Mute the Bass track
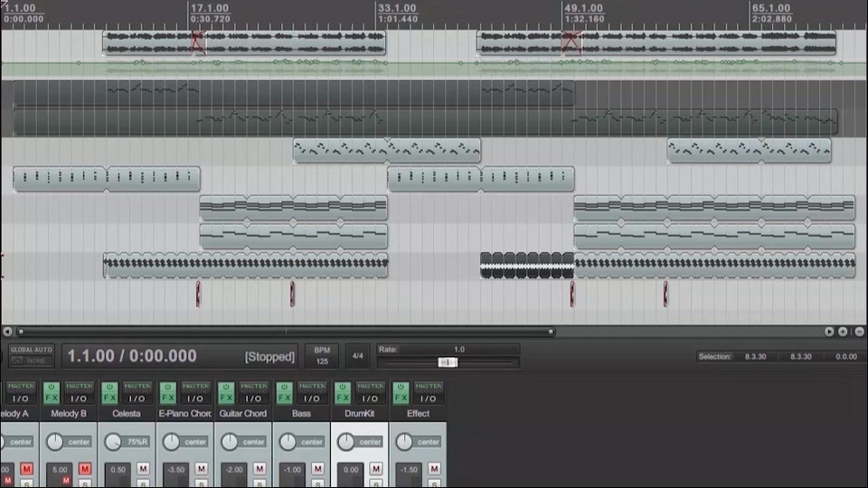Image resolution: width=868 pixels, height=488 pixels. tap(317, 469)
